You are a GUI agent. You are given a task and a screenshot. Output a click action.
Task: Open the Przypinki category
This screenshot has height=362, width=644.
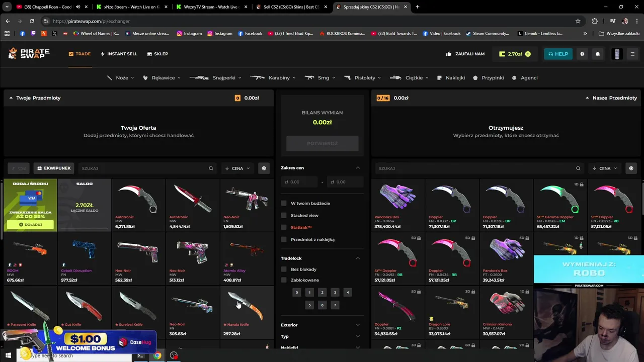click(x=489, y=78)
